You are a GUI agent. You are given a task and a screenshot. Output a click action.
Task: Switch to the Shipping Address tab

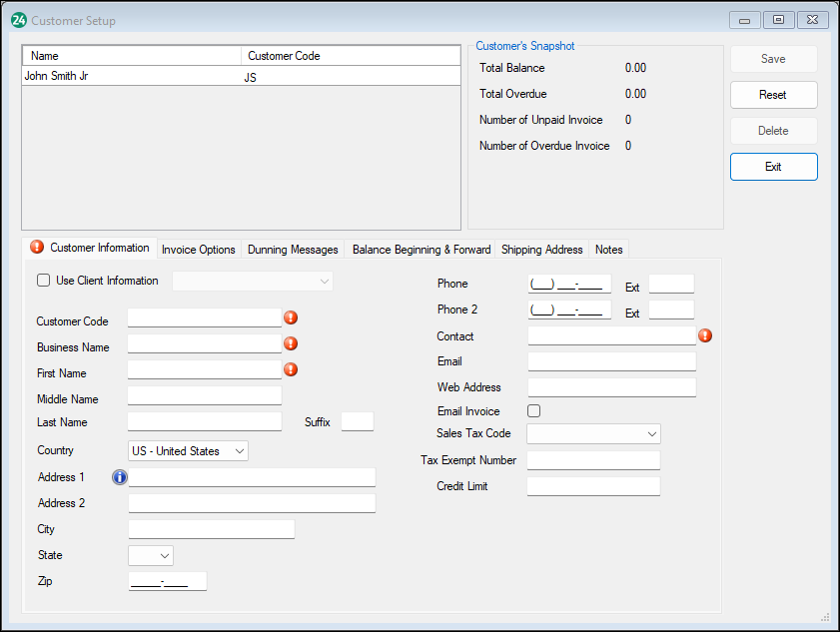(541, 249)
